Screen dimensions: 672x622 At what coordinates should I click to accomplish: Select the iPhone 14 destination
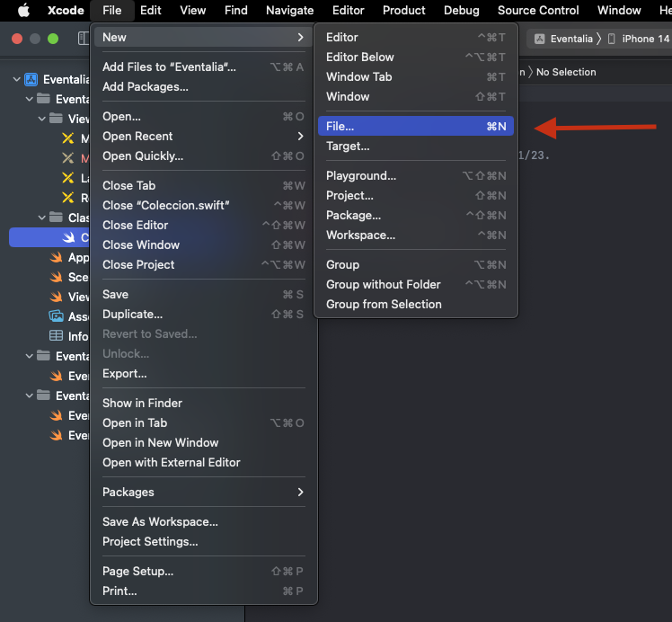(x=641, y=39)
